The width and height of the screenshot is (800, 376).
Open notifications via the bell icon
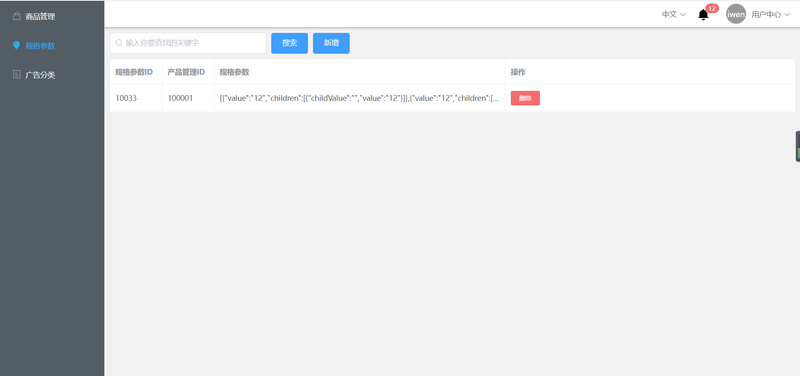pyautogui.click(x=703, y=15)
